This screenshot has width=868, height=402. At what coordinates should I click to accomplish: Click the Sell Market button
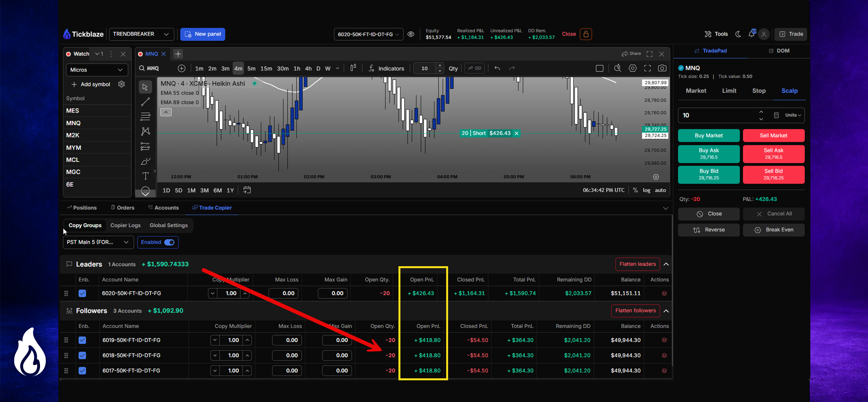[x=773, y=135]
